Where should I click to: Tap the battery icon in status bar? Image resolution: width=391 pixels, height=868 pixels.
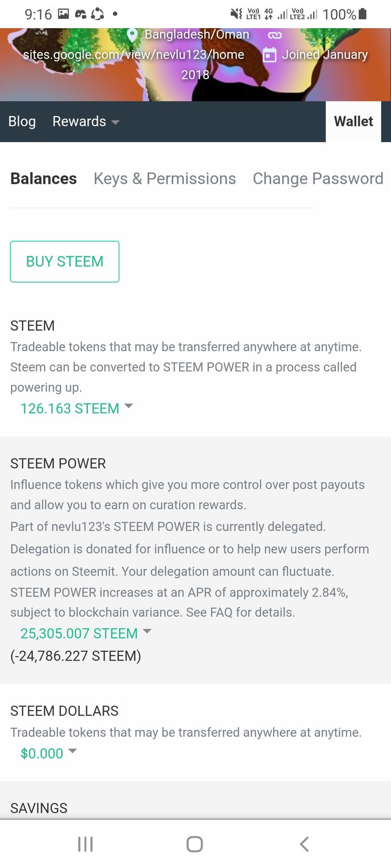pyautogui.click(x=363, y=13)
